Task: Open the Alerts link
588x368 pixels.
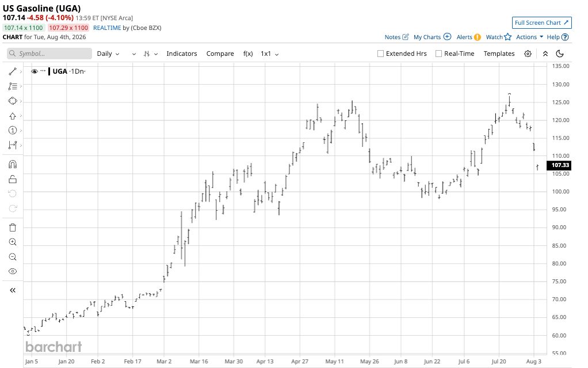Action: [x=464, y=37]
